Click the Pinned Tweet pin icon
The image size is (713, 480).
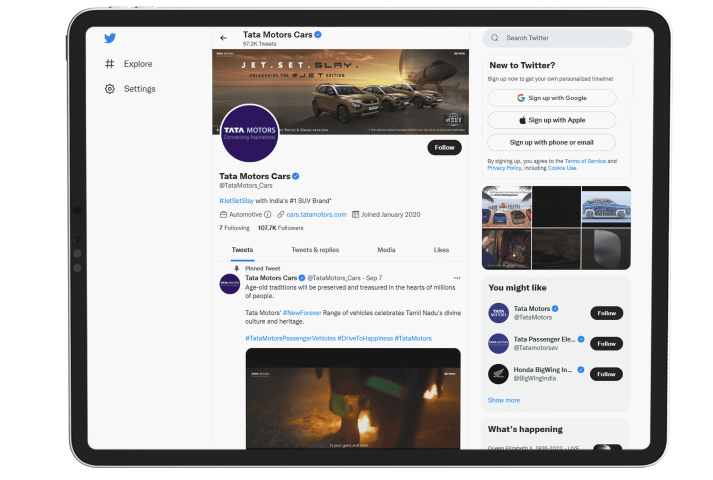236,269
